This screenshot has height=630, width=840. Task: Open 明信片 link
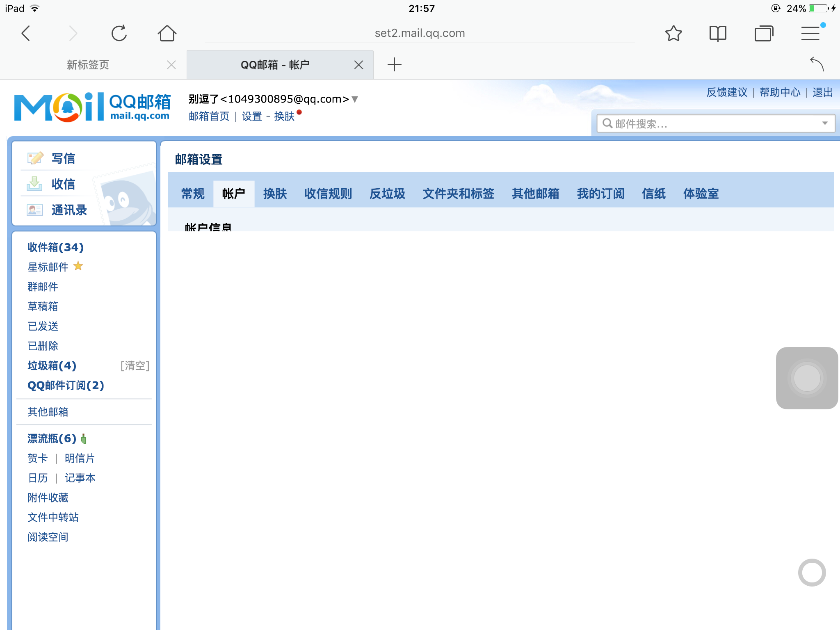[80, 458]
